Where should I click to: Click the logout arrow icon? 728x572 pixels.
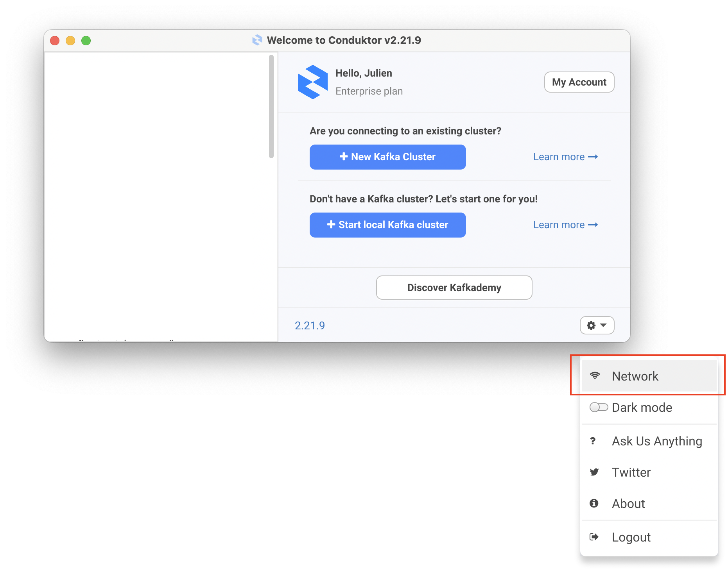point(594,537)
